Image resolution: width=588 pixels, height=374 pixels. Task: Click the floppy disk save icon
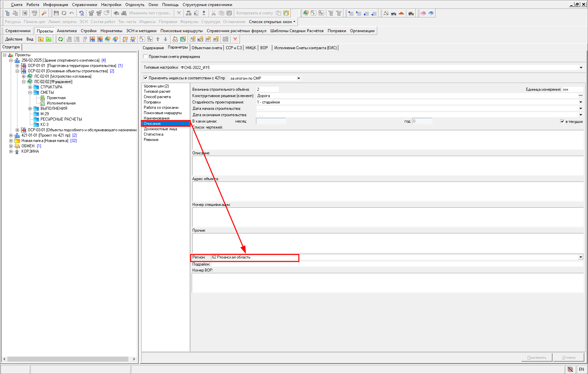(56, 13)
